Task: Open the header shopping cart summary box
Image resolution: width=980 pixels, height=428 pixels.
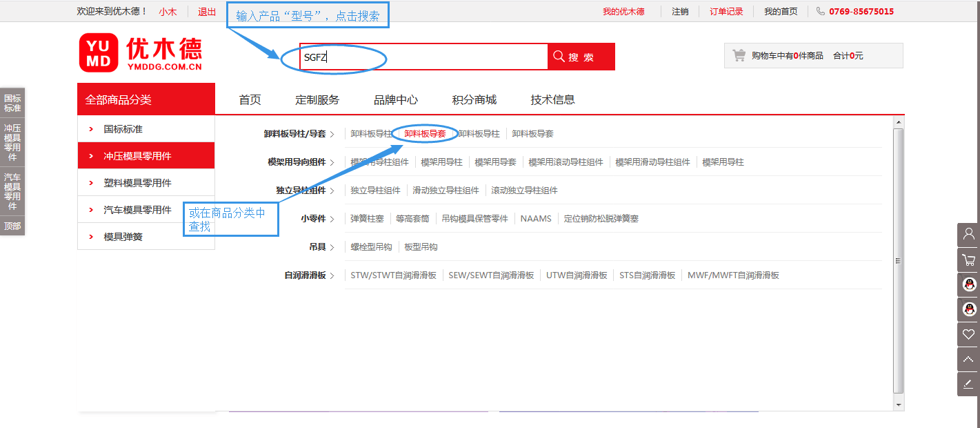Action: 813,56
